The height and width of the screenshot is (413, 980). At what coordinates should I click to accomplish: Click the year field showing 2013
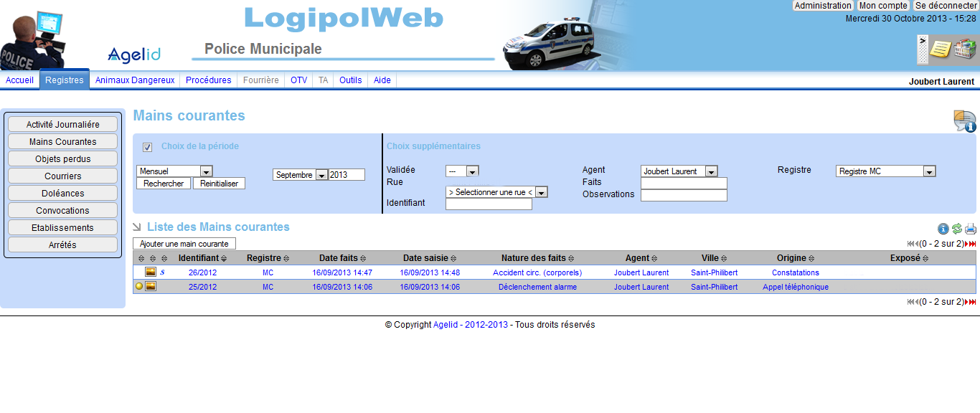(347, 175)
